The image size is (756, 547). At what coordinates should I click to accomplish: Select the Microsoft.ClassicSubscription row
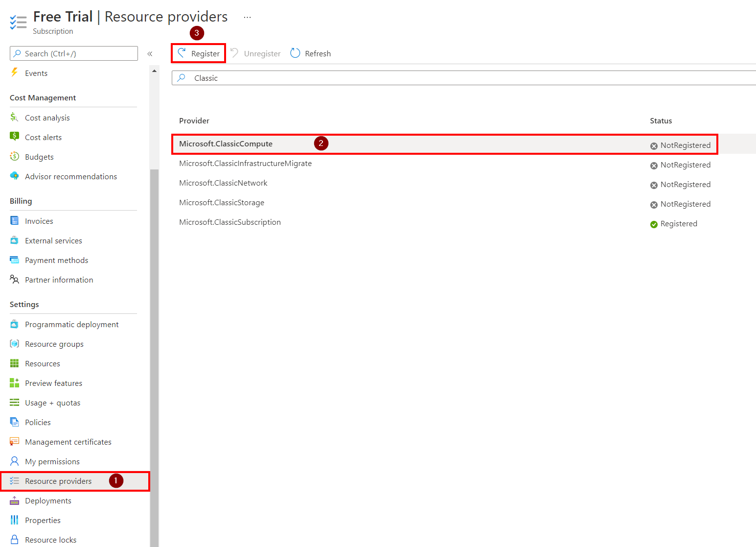tap(463, 222)
